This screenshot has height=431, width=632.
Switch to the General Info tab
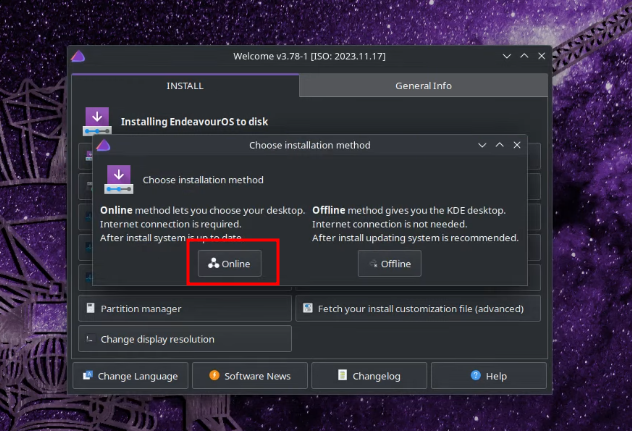pyautogui.click(x=423, y=85)
